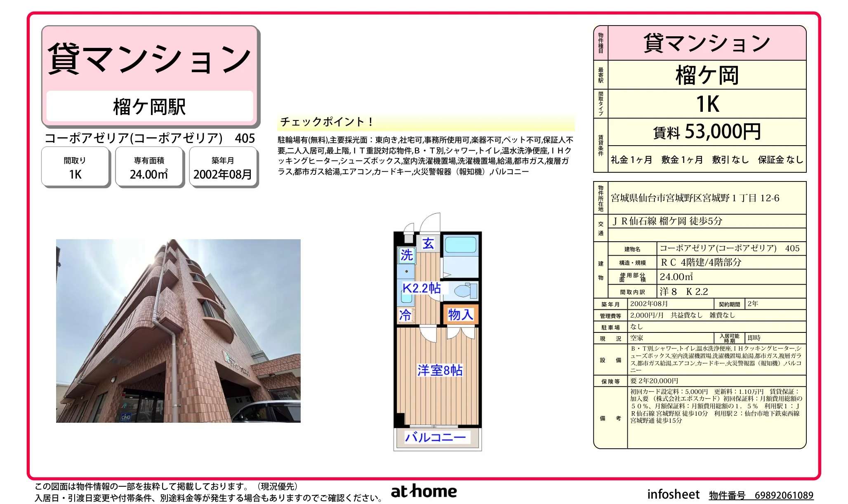
Task: Click the 榴ケ岡駅 station label
Action: click(149, 107)
